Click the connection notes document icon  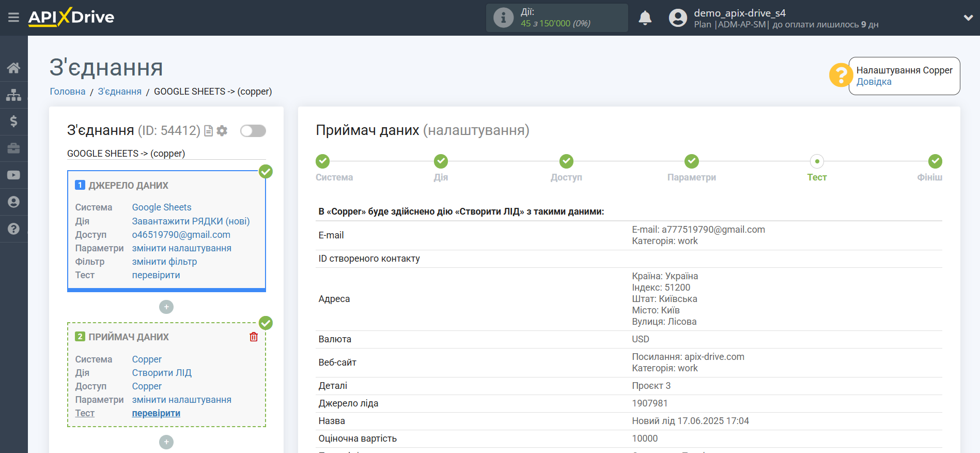209,131
